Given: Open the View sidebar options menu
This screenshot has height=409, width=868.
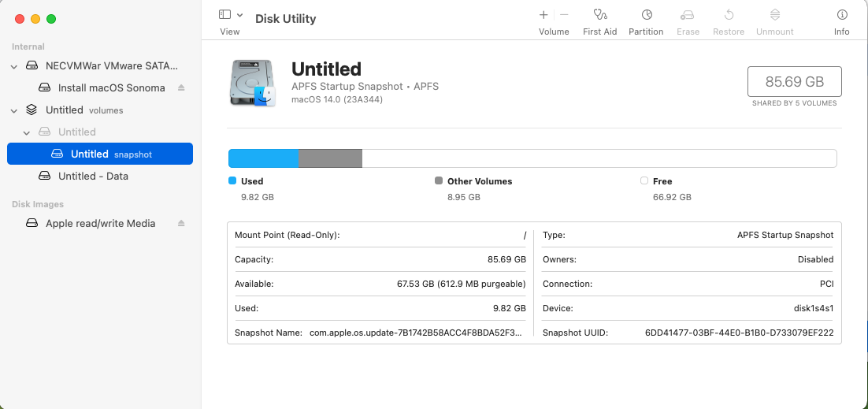Looking at the screenshot, I should pos(239,15).
